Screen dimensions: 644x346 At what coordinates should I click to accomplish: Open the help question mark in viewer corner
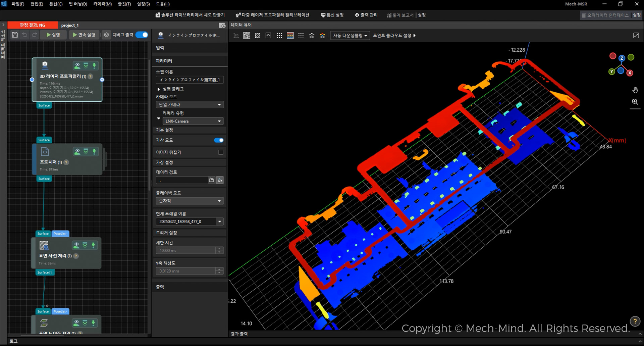[635, 321]
